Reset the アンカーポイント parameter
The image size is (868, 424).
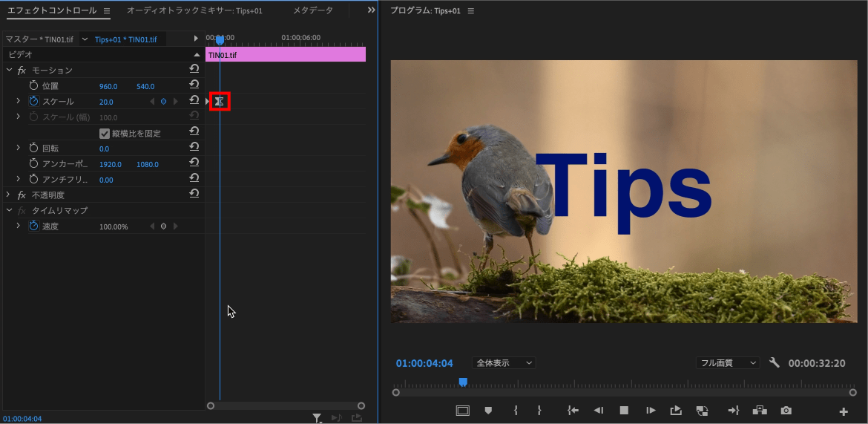[x=194, y=163]
